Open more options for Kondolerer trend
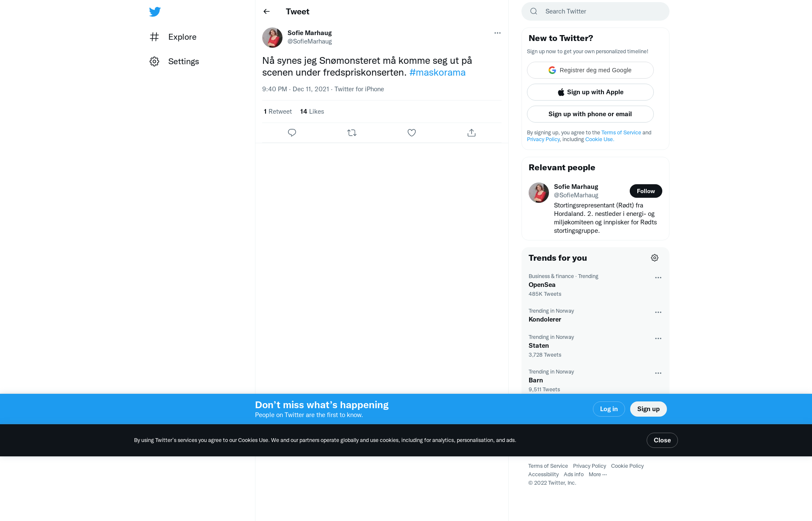812x521 pixels. tap(658, 312)
